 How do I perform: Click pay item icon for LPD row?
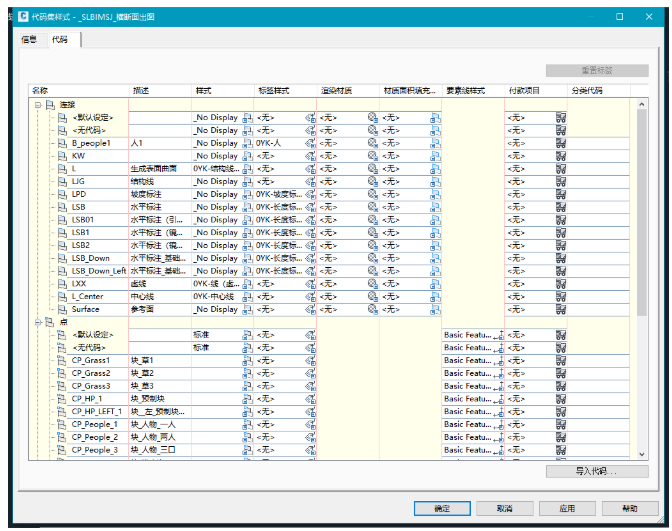tap(560, 194)
